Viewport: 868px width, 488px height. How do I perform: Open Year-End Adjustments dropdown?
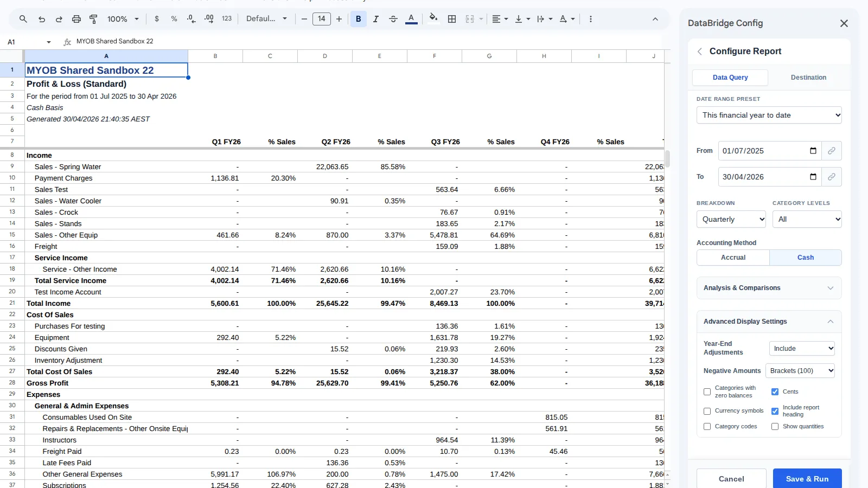[802, 348]
